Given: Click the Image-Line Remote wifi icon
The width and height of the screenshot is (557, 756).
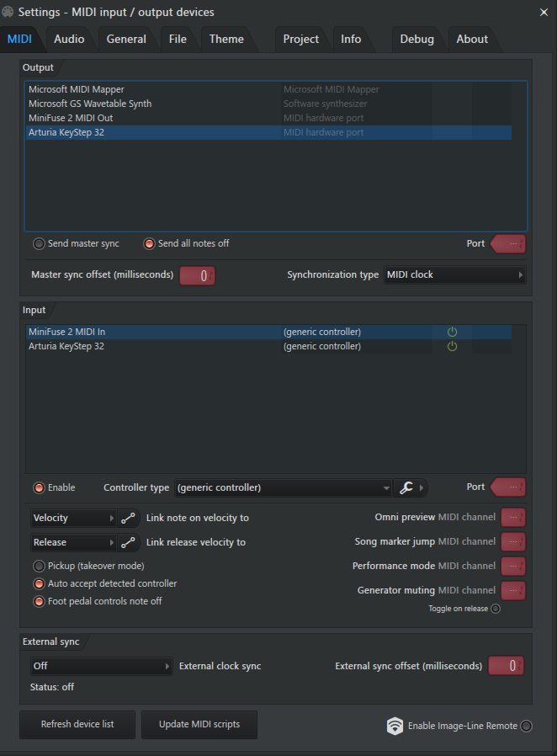Looking at the screenshot, I should pyautogui.click(x=395, y=726).
